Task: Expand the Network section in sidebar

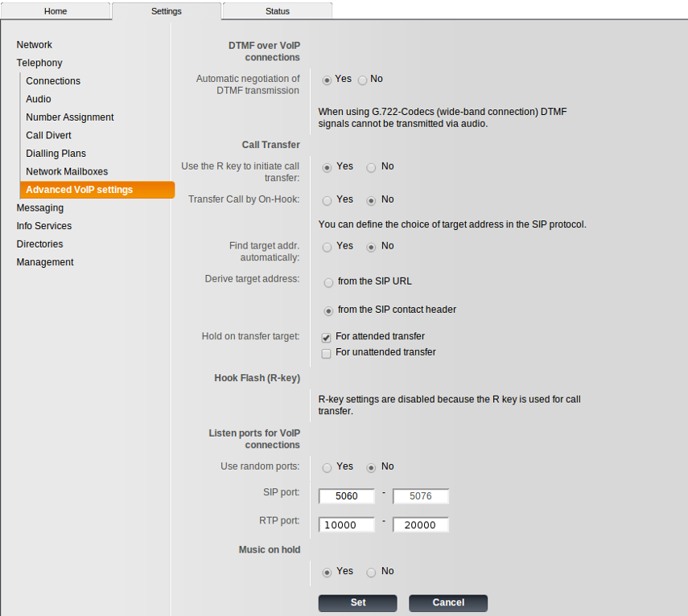Action: pos(35,45)
